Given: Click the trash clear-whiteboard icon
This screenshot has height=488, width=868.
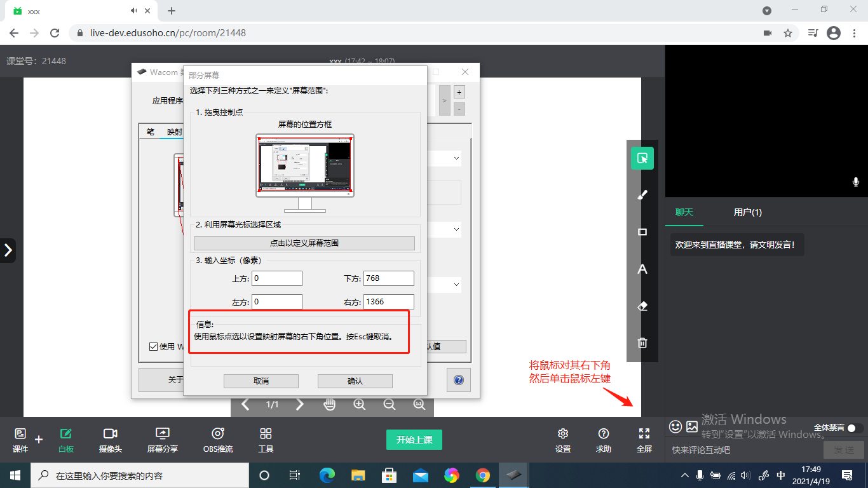Looking at the screenshot, I should (642, 343).
